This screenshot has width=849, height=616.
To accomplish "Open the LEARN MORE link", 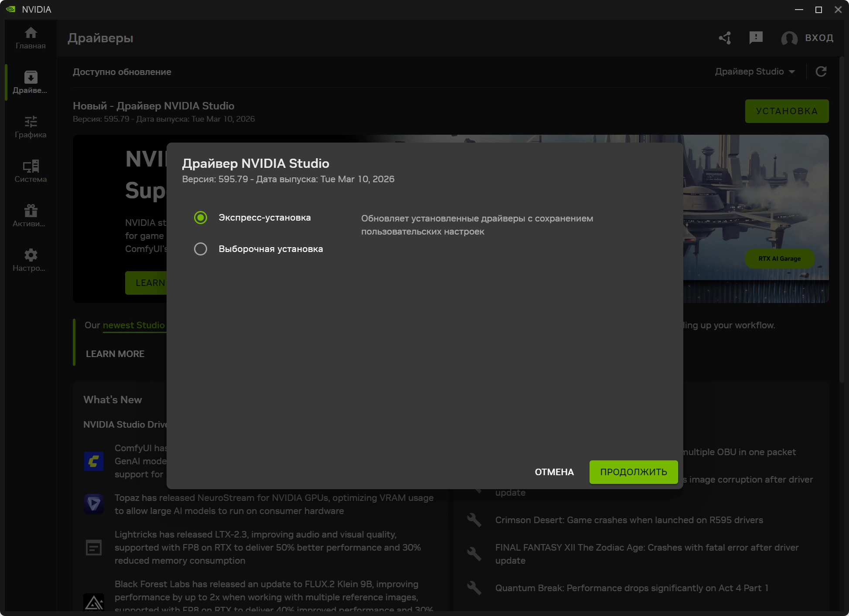I will [115, 354].
